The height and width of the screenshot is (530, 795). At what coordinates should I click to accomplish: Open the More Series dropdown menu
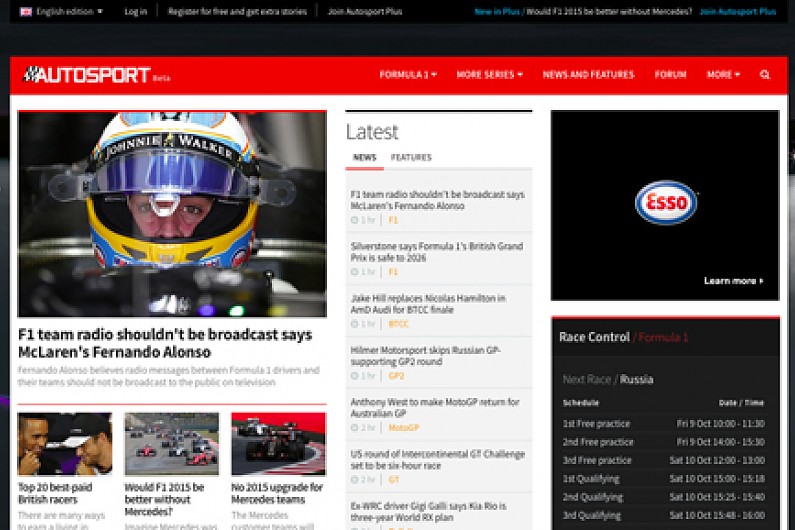(x=489, y=75)
